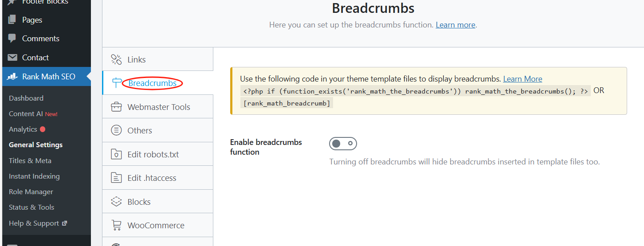Image resolution: width=644 pixels, height=246 pixels.
Task: Click the Comments speech bubble icon
Action: coord(12,39)
